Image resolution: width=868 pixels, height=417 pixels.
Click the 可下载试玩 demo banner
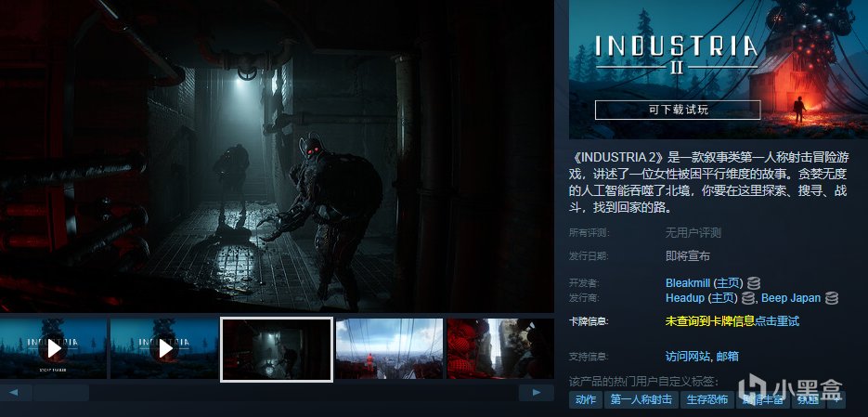[678, 111]
